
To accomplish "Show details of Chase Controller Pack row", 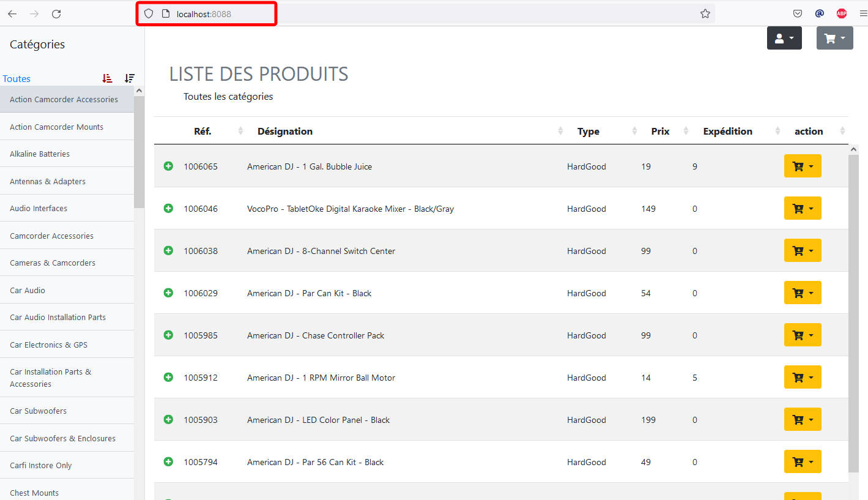I will [x=168, y=335].
